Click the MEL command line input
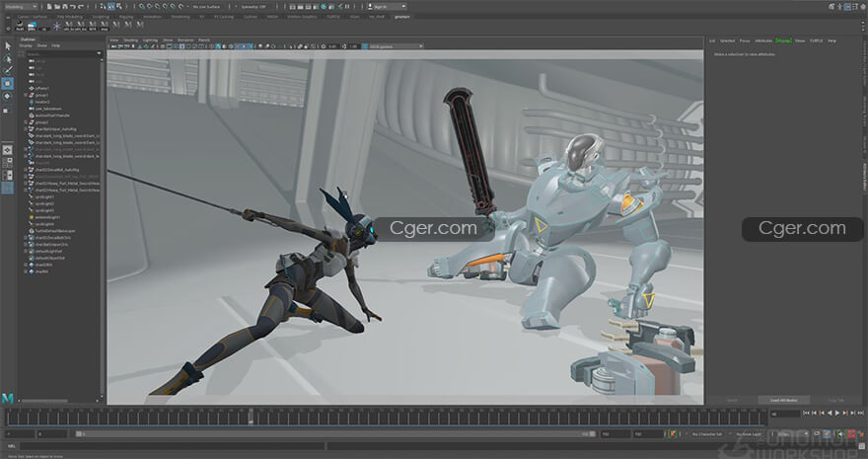 pyautogui.click(x=173, y=446)
